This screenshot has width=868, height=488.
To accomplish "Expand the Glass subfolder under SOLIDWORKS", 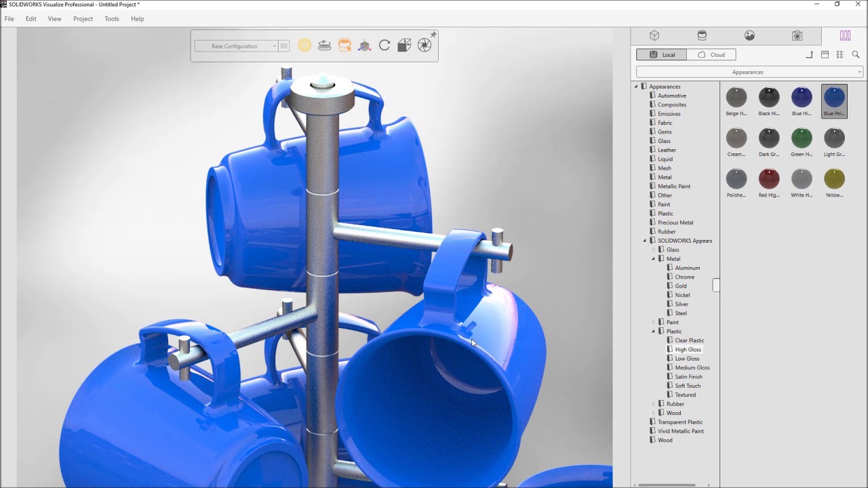I will click(654, 249).
